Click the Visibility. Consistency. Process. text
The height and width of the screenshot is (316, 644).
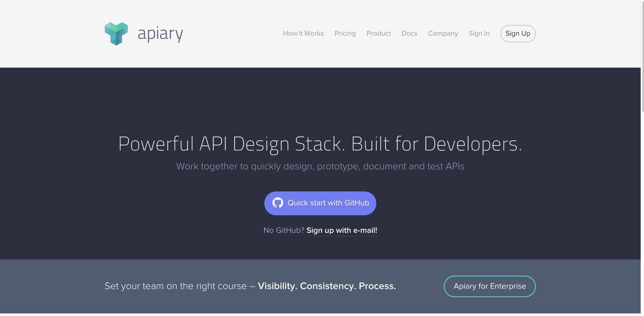(327, 286)
